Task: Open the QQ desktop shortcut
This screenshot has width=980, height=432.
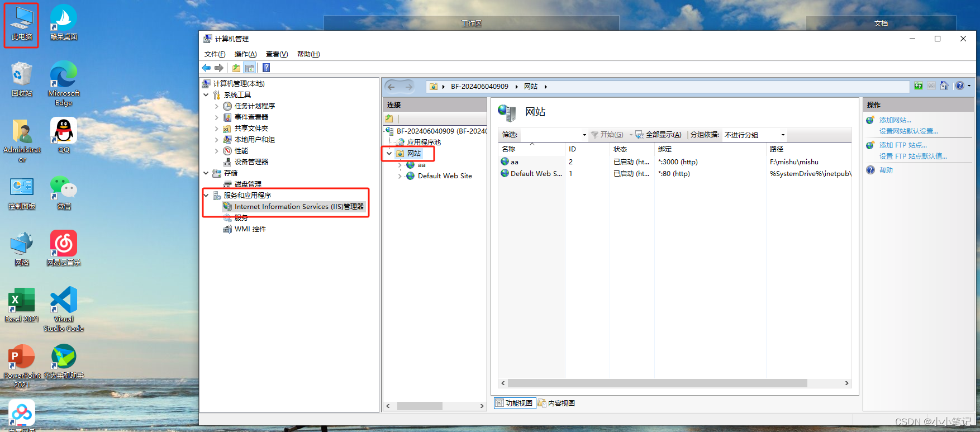Action: 64,135
